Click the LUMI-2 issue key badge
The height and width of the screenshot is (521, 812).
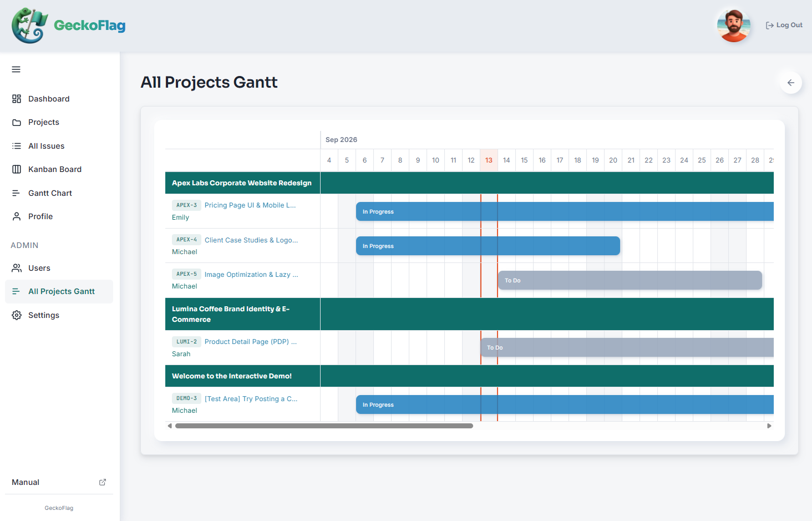tap(186, 342)
